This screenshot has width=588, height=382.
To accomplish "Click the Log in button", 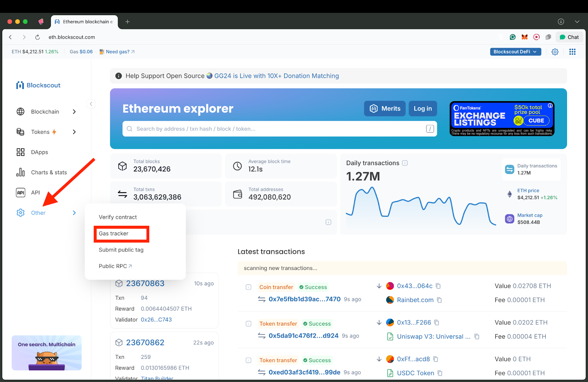I will point(422,108).
